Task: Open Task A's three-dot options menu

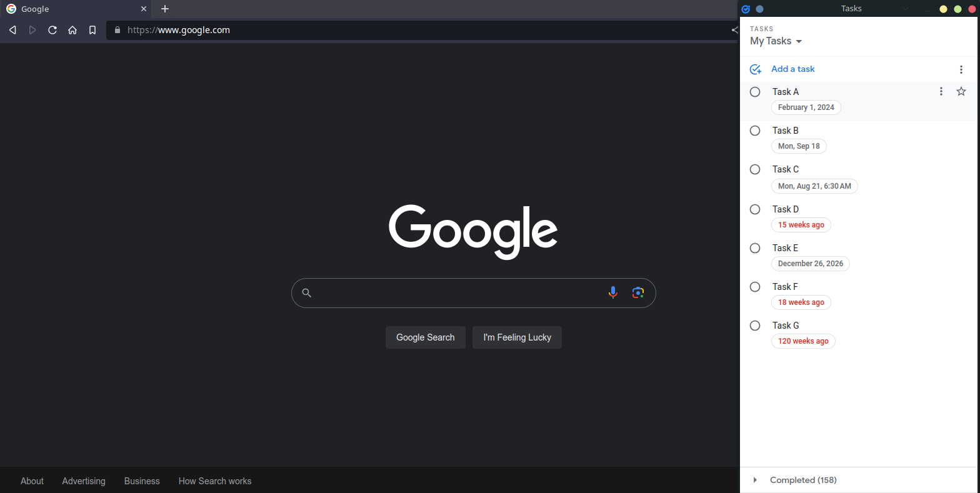Action: (x=941, y=92)
